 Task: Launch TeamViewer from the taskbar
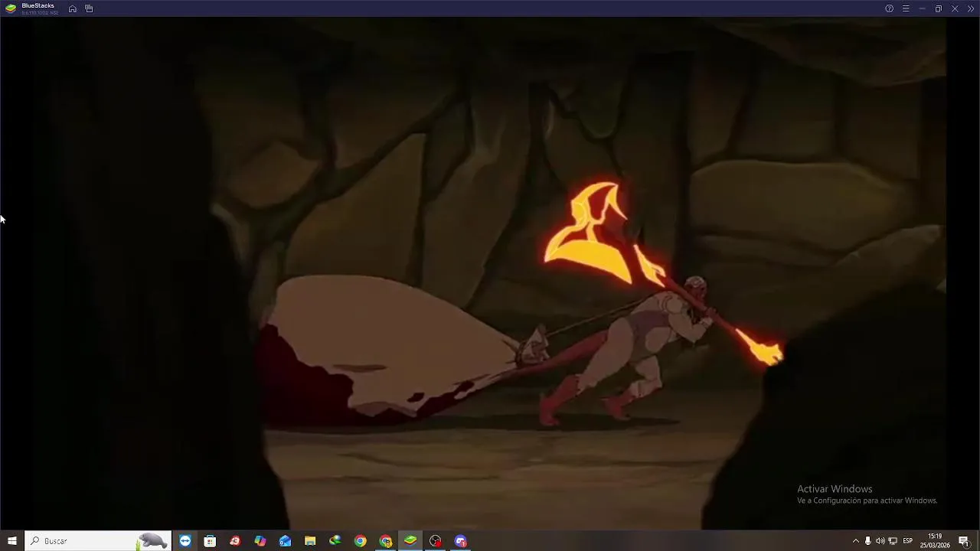point(185,541)
